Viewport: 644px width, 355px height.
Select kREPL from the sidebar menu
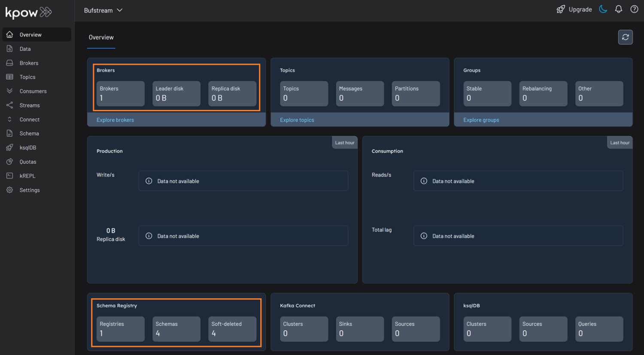[x=9, y=176]
